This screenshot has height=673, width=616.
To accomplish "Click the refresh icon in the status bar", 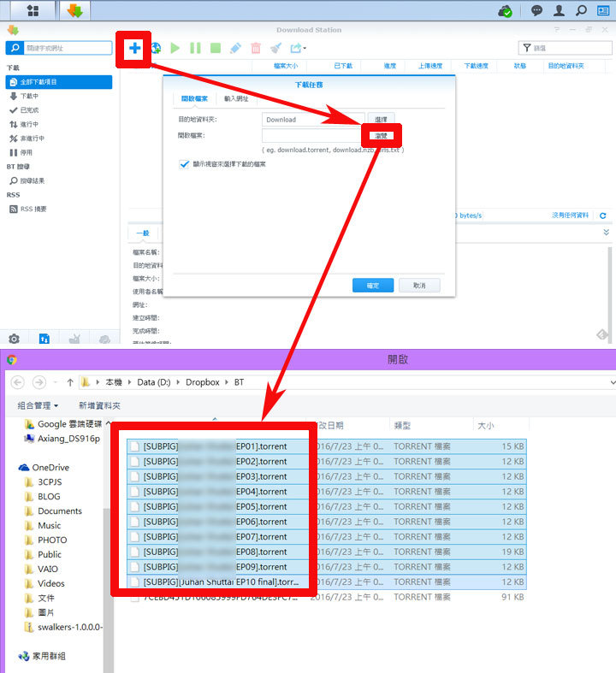I will pos(603,215).
